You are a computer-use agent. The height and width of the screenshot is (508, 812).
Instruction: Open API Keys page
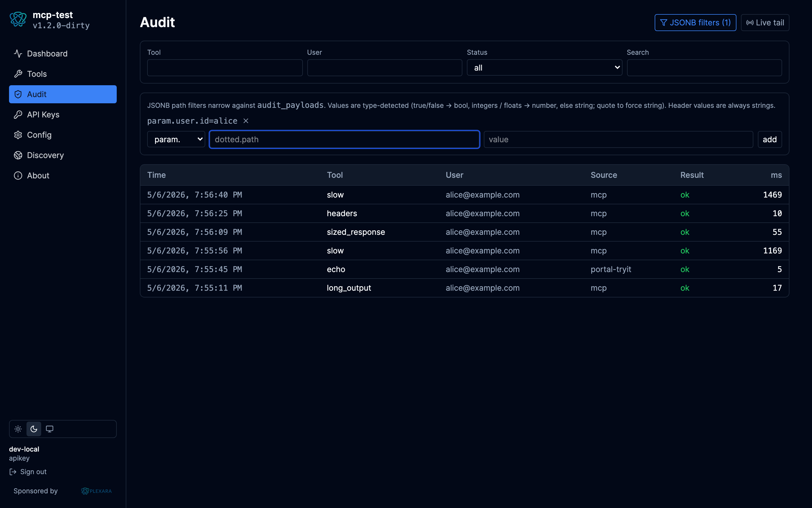[x=63, y=115]
